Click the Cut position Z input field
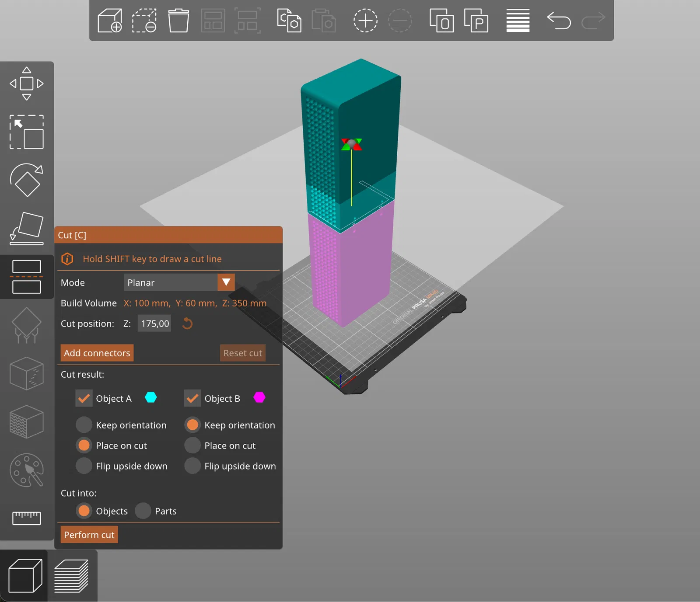This screenshot has width=700, height=602. [x=154, y=324]
